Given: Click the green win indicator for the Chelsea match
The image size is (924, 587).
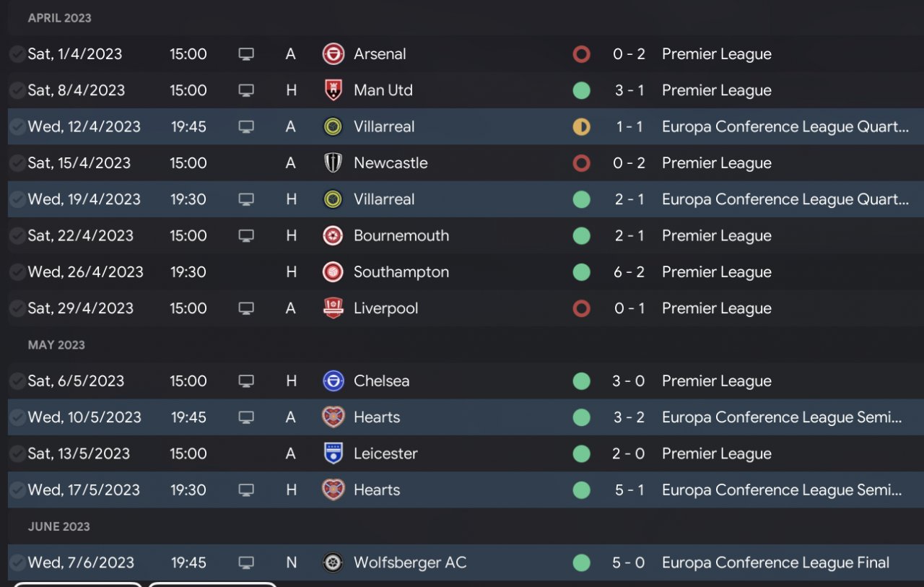Looking at the screenshot, I should pos(581,381).
